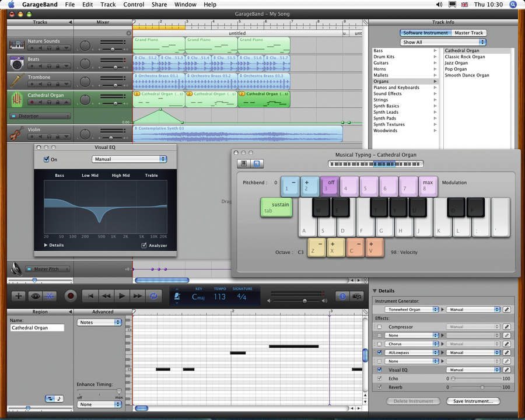Viewport: 525px width, 420px height.
Task: Open the Control menu
Action: pyautogui.click(x=134, y=4)
